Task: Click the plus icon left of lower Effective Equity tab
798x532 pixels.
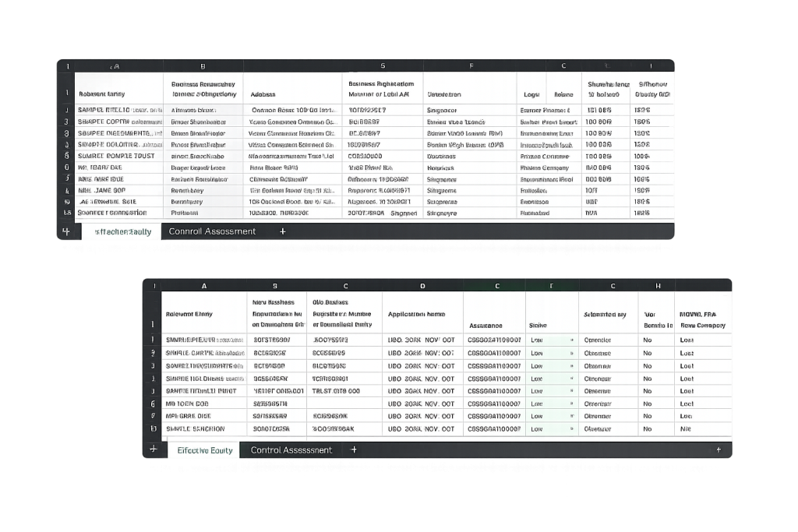Action: tap(153, 449)
